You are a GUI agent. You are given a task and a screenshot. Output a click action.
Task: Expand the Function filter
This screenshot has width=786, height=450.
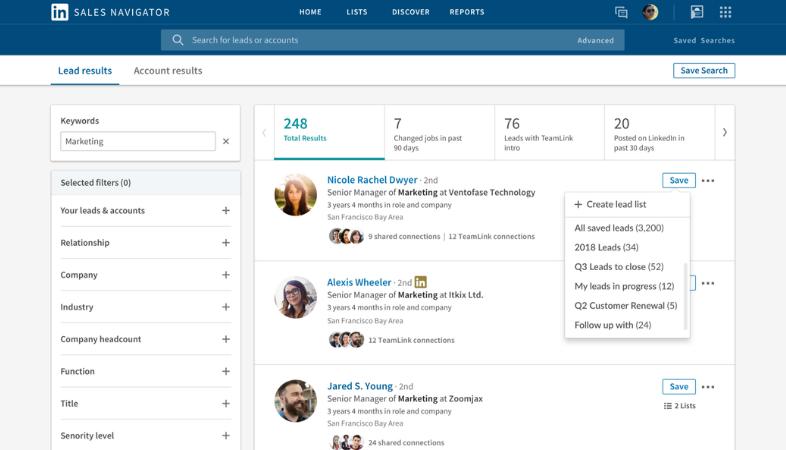pyautogui.click(x=226, y=371)
